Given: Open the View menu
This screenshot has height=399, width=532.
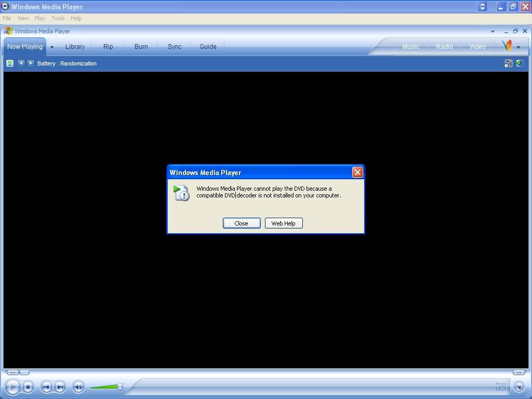Looking at the screenshot, I should 23,18.
